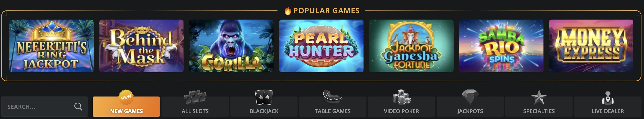Launch the Money Express game tile
The width and height of the screenshot is (644, 119).
[591, 46]
